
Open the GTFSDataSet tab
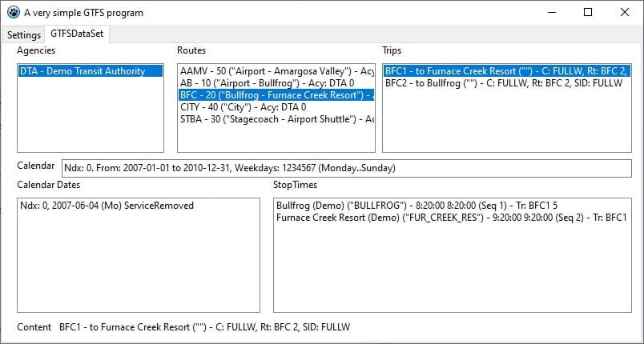[x=77, y=34]
